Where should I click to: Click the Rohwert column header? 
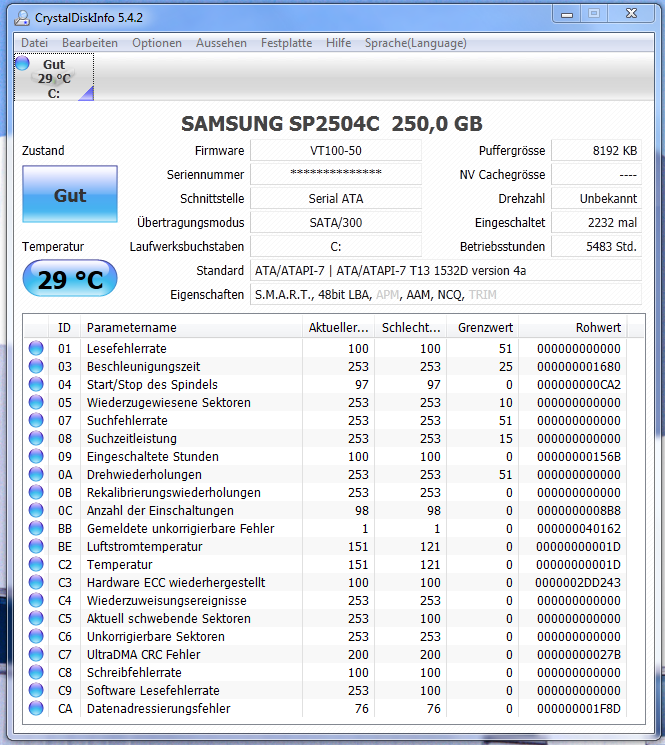[x=573, y=327]
